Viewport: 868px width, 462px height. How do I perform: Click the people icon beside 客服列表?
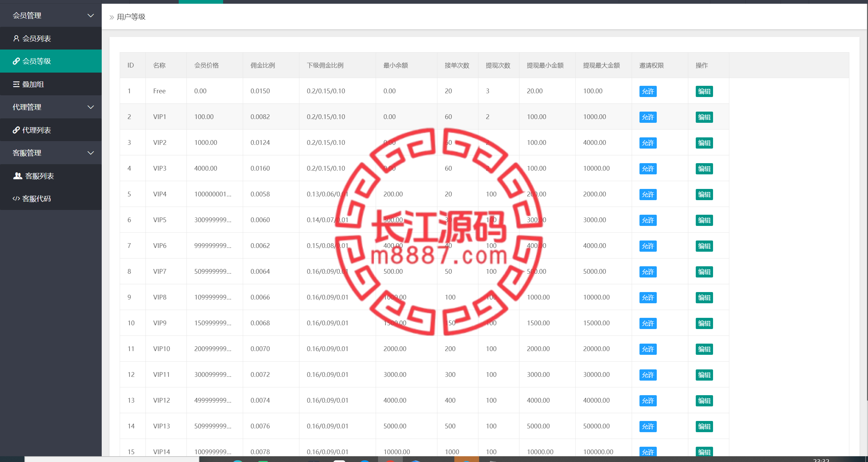click(x=18, y=176)
